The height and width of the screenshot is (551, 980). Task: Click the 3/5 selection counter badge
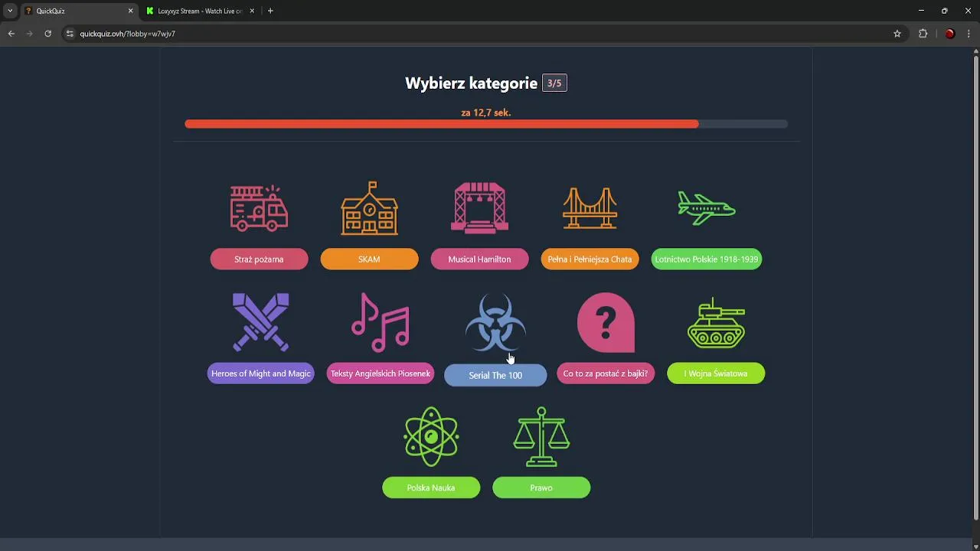(x=554, y=83)
